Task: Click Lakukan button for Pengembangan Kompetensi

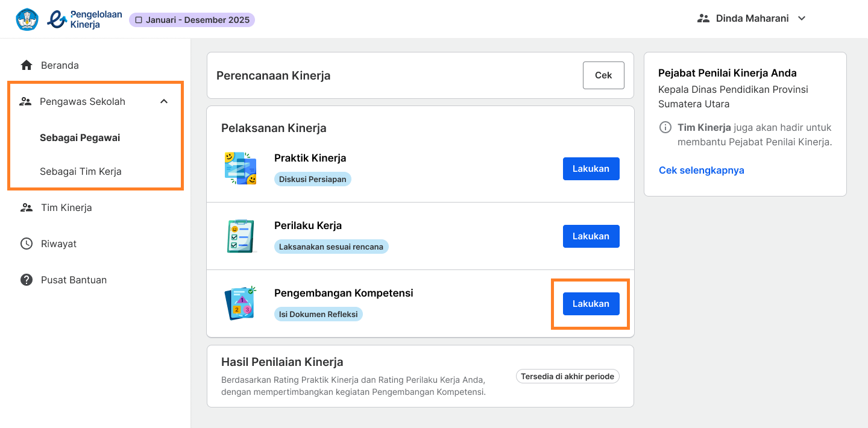Action: 591,304
